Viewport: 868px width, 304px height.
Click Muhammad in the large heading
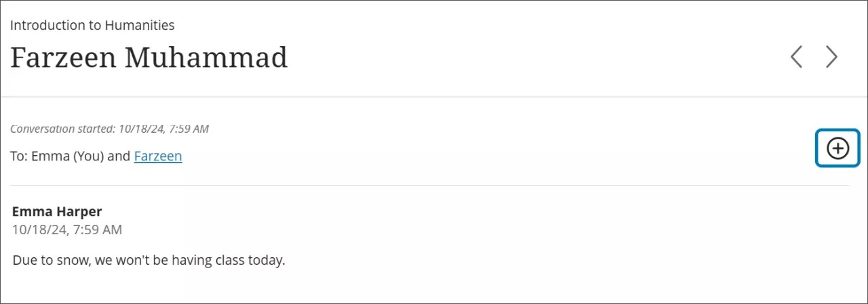pos(206,58)
